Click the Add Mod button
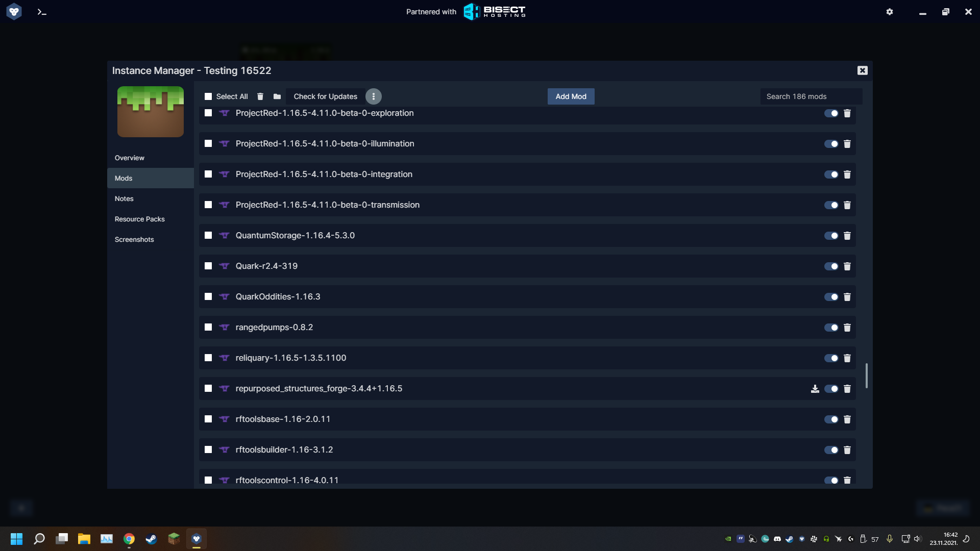 [x=571, y=96]
